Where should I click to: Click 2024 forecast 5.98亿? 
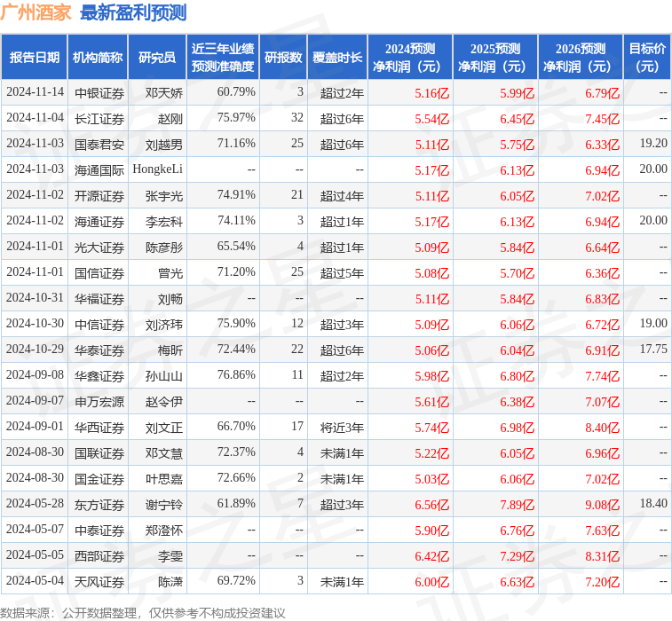(x=431, y=375)
